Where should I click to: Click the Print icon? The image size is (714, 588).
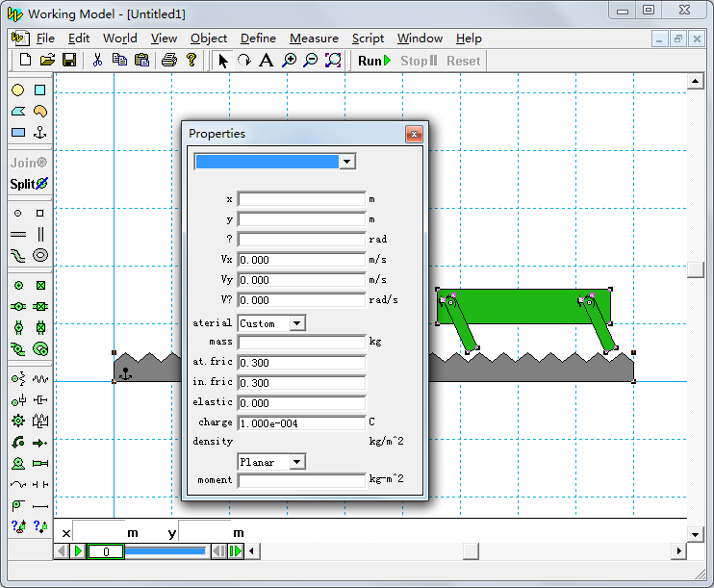click(x=169, y=60)
